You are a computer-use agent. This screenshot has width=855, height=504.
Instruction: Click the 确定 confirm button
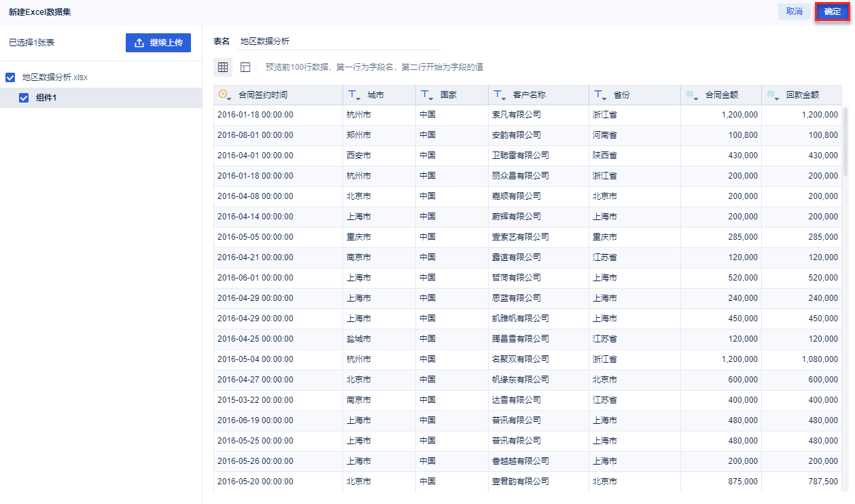point(833,12)
